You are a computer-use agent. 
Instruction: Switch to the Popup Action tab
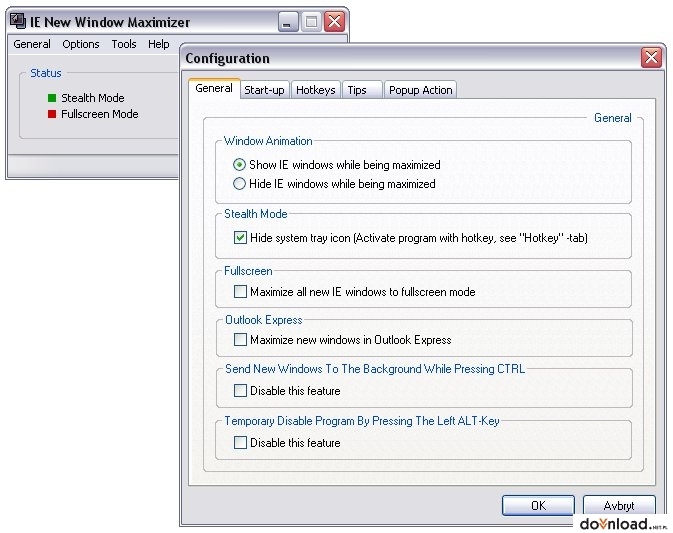point(421,90)
